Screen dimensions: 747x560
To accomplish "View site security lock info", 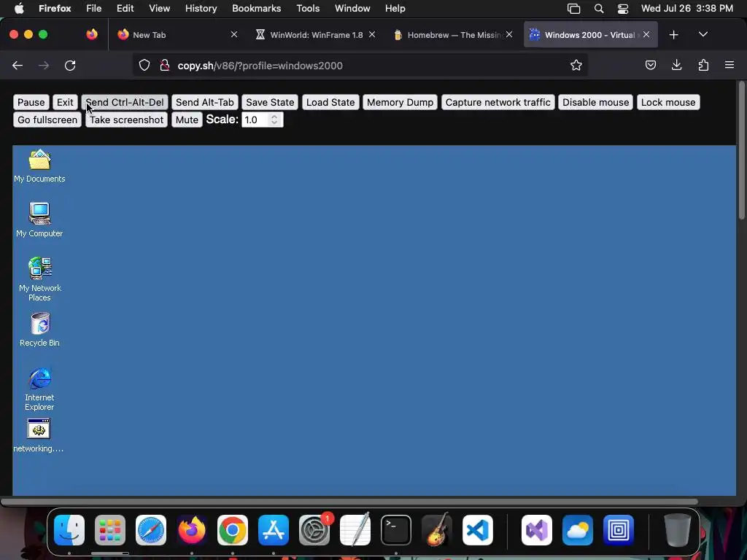I will click(165, 66).
